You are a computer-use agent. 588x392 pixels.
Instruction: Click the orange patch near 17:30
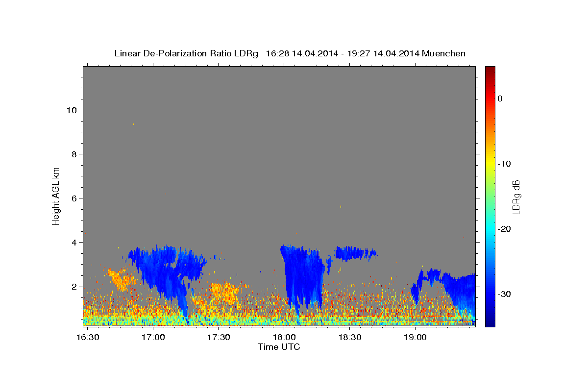[224, 293]
